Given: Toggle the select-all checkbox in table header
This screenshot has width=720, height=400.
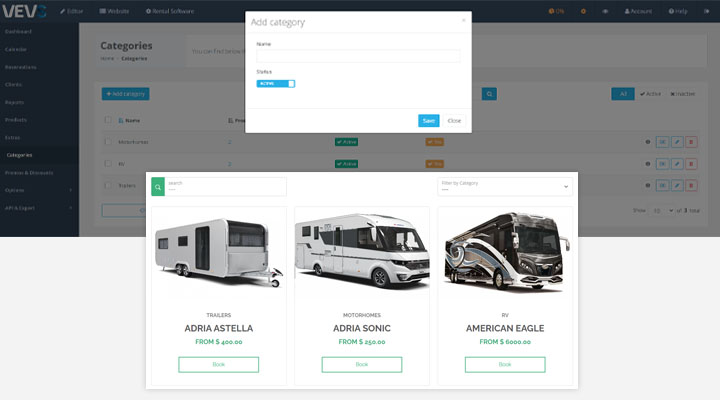Looking at the screenshot, I should [x=108, y=120].
